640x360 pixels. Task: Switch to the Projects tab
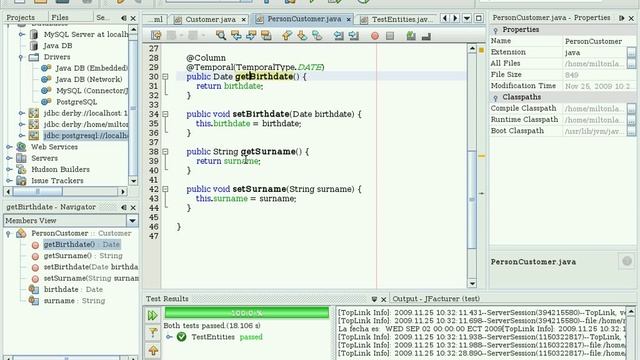coord(20,18)
